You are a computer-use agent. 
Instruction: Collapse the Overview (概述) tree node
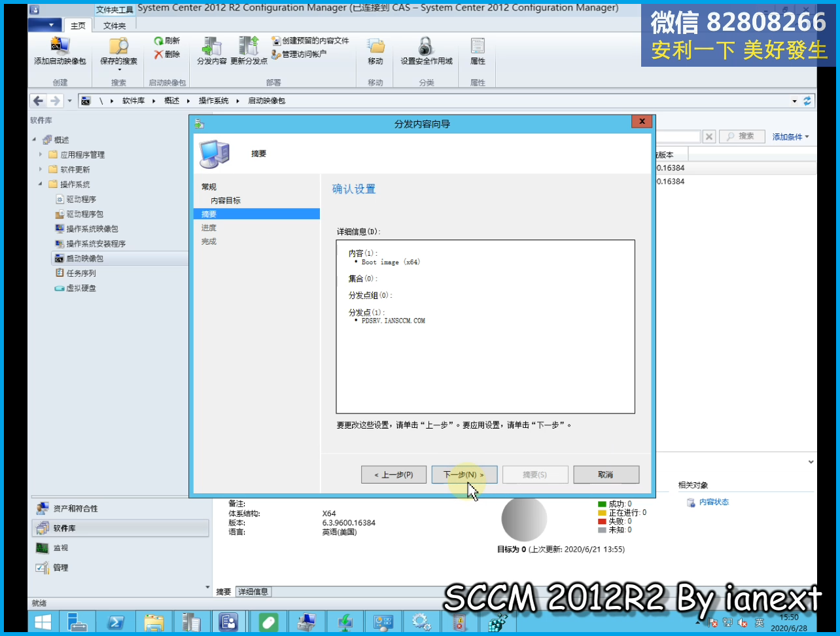pyautogui.click(x=34, y=139)
